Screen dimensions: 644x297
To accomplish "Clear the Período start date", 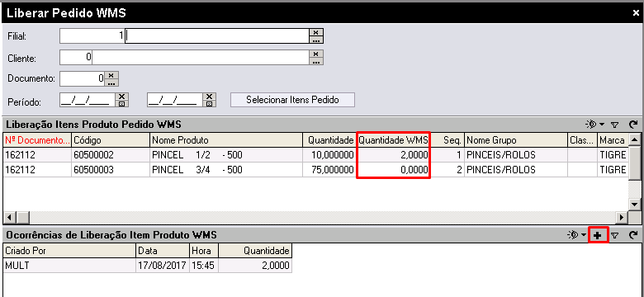I will [122, 96].
